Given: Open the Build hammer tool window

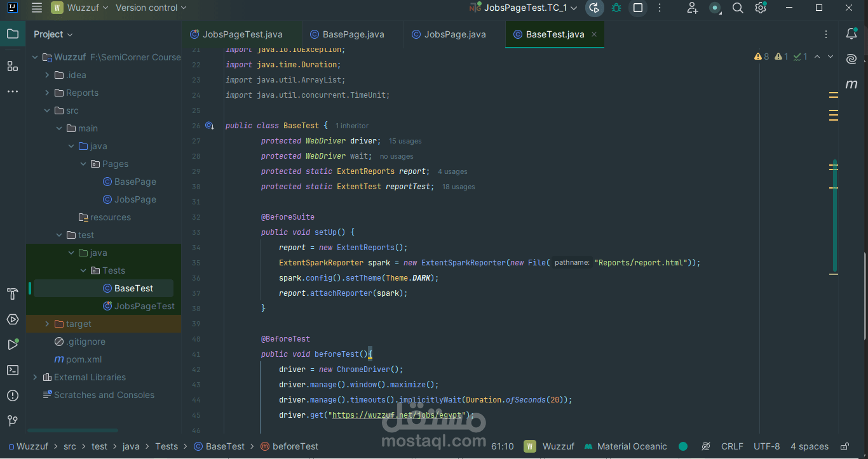Looking at the screenshot, I should tap(13, 294).
